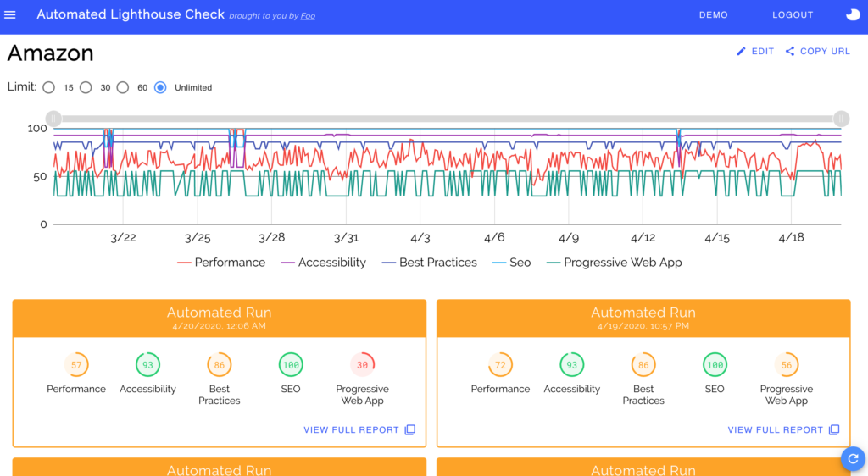868x476 pixels.
Task: Select the Unlimited limit radio button
Action: pyautogui.click(x=160, y=87)
